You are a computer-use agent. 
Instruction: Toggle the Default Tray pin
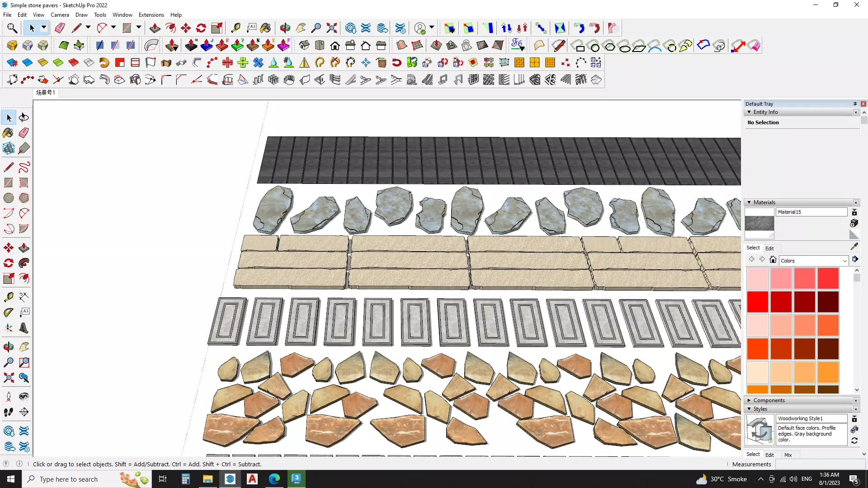pyautogui.click(x=855, y=104)
